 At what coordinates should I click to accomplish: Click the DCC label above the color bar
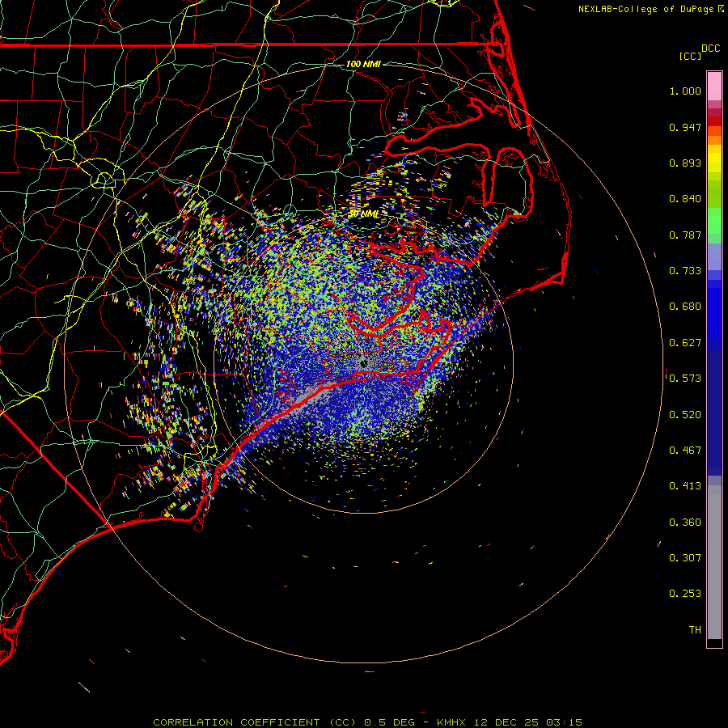click(710, 49)
